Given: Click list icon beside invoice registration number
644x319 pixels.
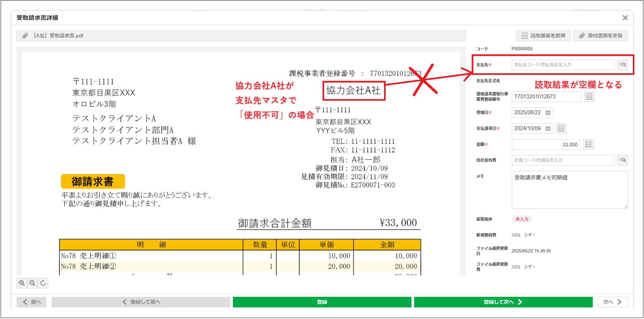Looking at the screenshot, I should point(589,97).
